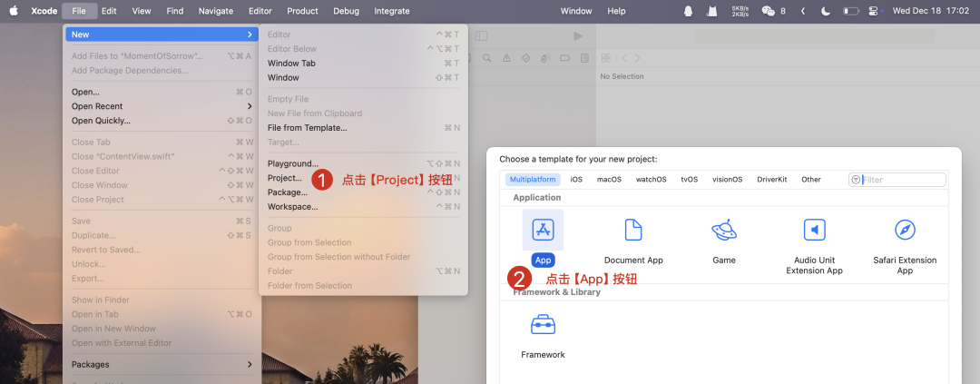The image size is (980, 384).
Task: Expand hidden menu bar items chevron
Action: click(x=802, y=11)
